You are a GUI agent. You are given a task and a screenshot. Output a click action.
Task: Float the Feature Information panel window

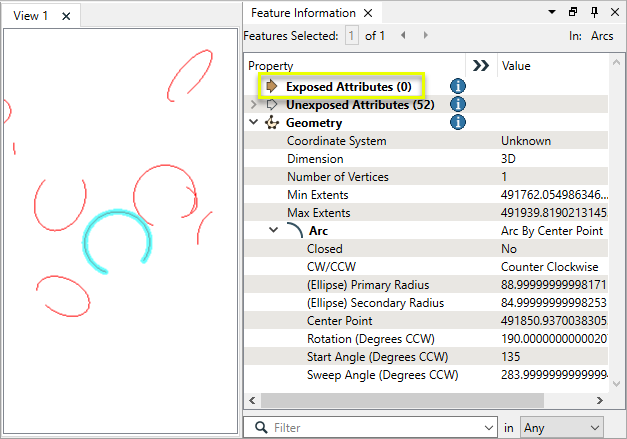pyautogui.click(x=573, y=13)
